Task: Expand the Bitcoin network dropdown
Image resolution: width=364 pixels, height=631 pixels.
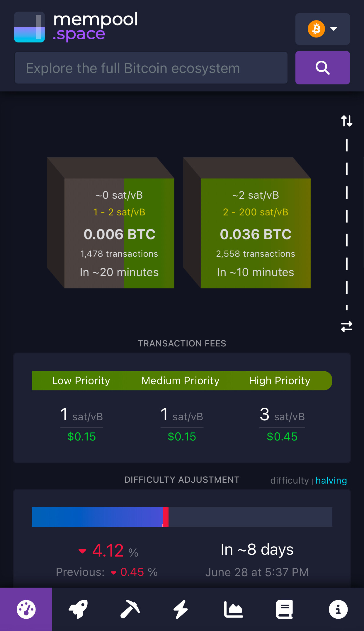Action: pyautogui.click(x=322, y=29)
